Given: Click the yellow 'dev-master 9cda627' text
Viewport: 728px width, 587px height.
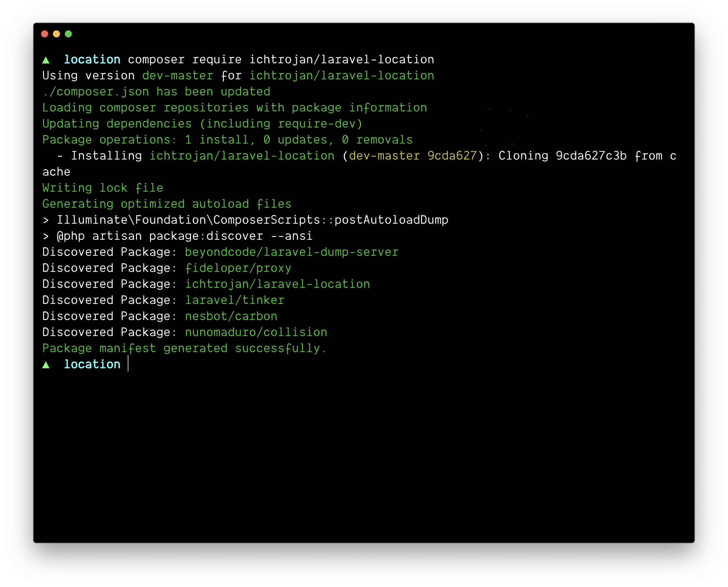Looking at the screenshot, I should [412, 156].
